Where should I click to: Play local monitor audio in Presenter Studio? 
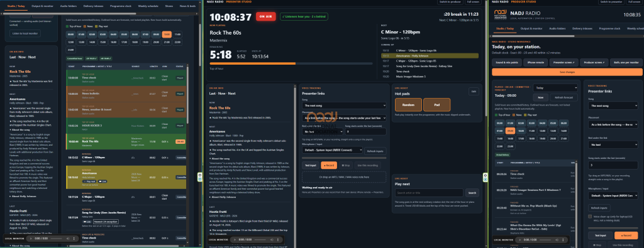pos(235,239)
